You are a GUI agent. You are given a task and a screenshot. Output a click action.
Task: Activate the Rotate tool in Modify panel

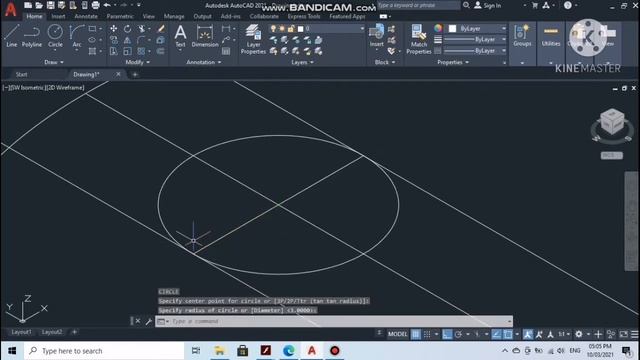(127, 29)
